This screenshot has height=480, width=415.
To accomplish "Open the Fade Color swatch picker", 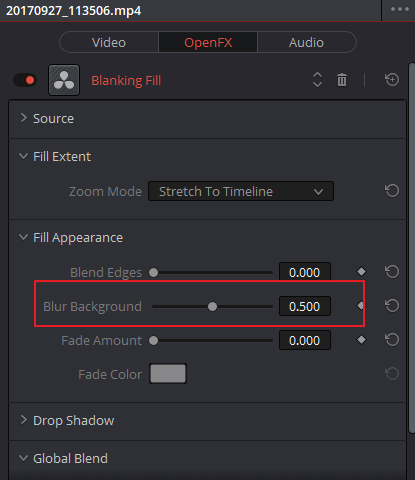I will [x=168, y=374].
